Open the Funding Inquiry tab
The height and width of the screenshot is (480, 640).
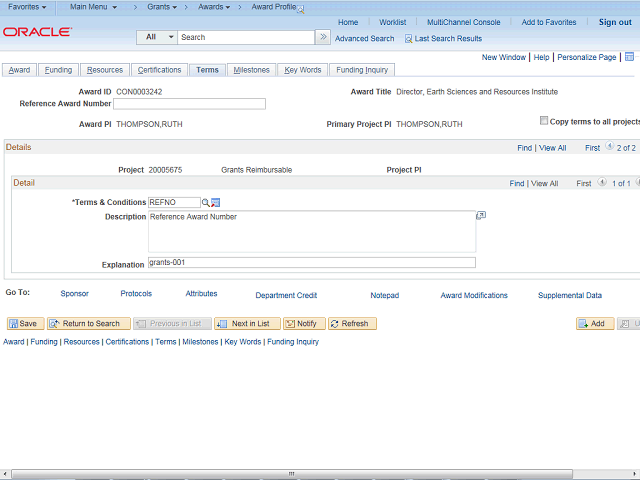pos(362,70)
